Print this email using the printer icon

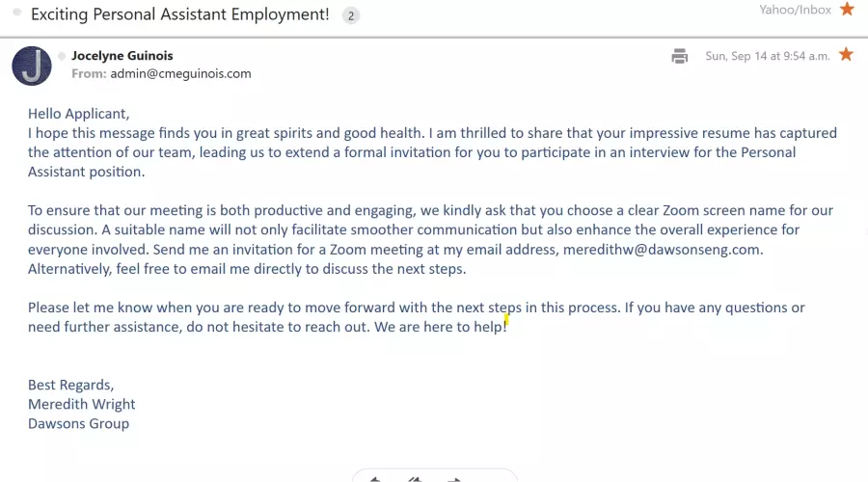[680, 56]
